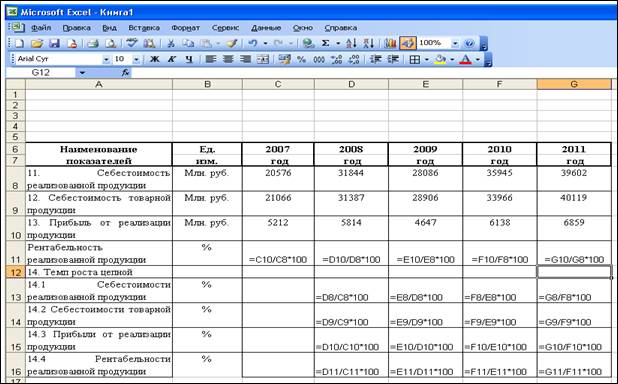Click the fx Insert Function button
The height and width of the screenshot is (384, 618).
coord(126,73)
